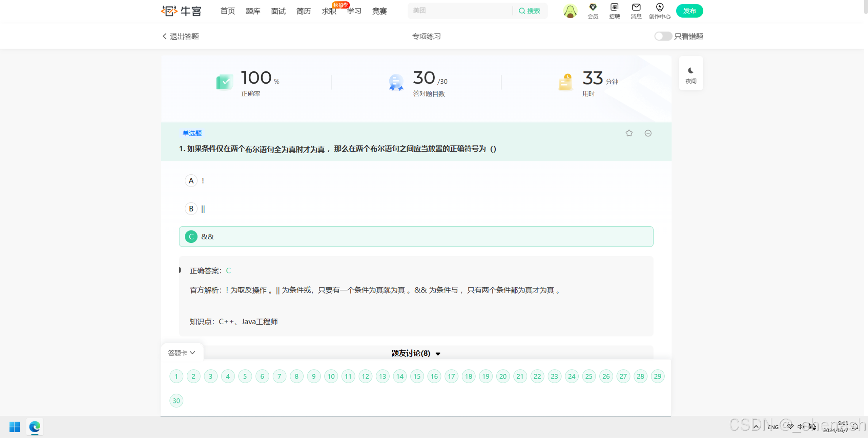The height and width of the screenshot is (439, 868).
Task: Click the user avatar icon
Action: point(570,11)
